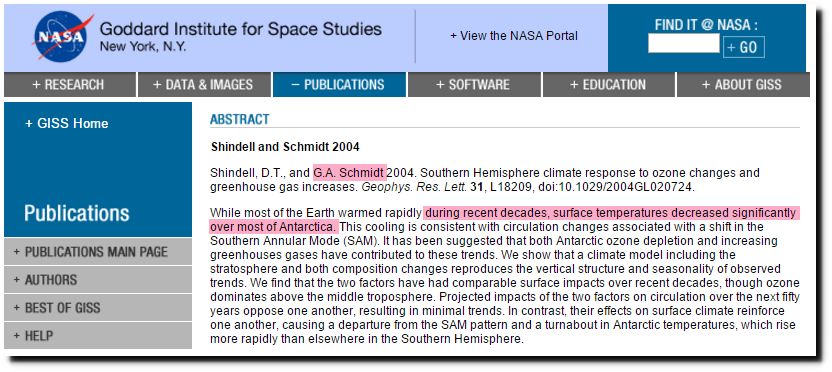Open the Software menu
This screenshot has height=372, width=832.
[x=474, y=85]
